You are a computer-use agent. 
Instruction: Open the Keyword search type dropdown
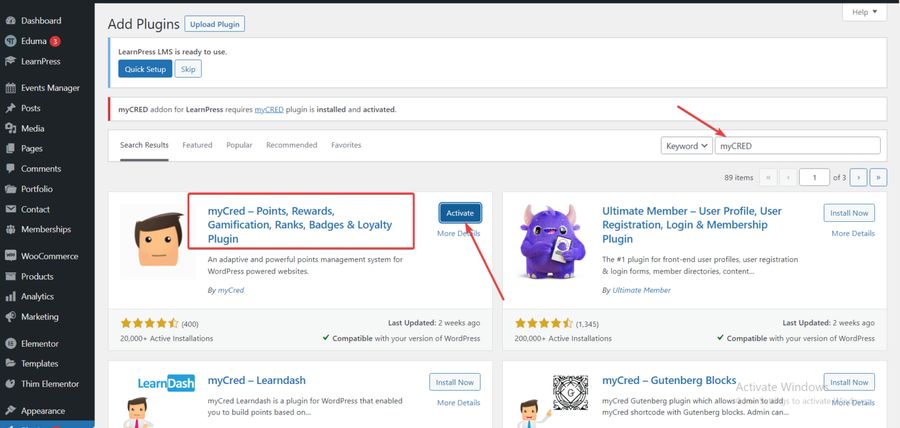(x=686, y=146)
